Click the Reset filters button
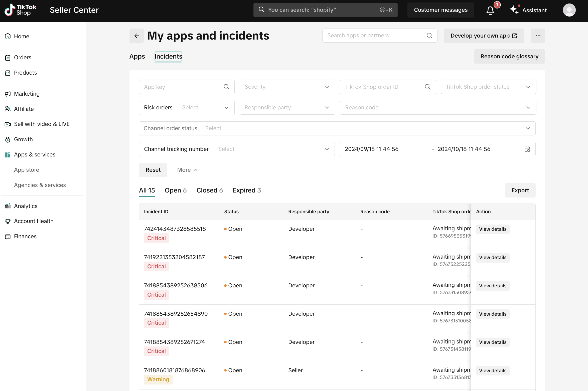The image size is (588, 391). point(153,170)
